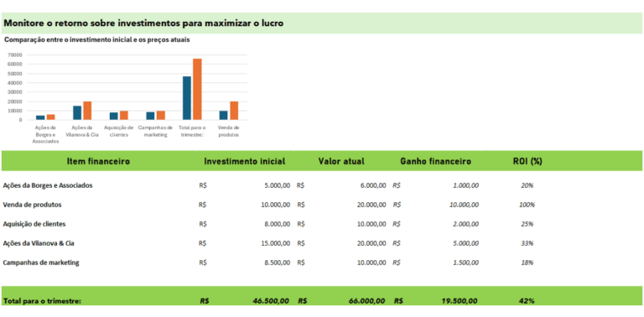Select the 42% total ROI cell
The image size is (644, 317).
pyautogui.click(x=527, y=301)
